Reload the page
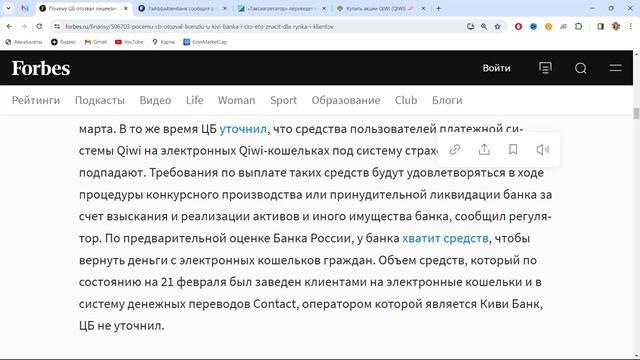This screenshot has height=360, width=640. click(x=39, y=27)
